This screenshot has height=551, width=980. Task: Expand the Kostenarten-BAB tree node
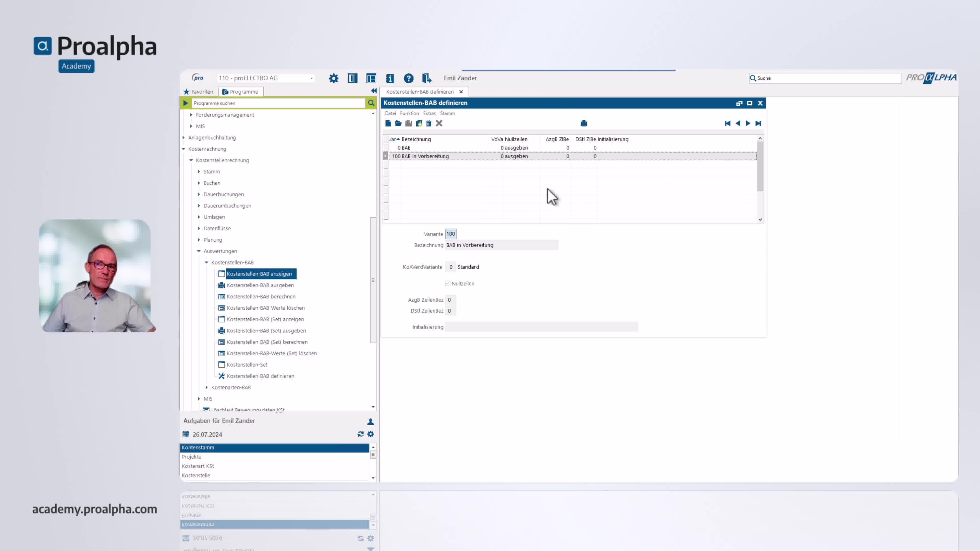(206, 387)
